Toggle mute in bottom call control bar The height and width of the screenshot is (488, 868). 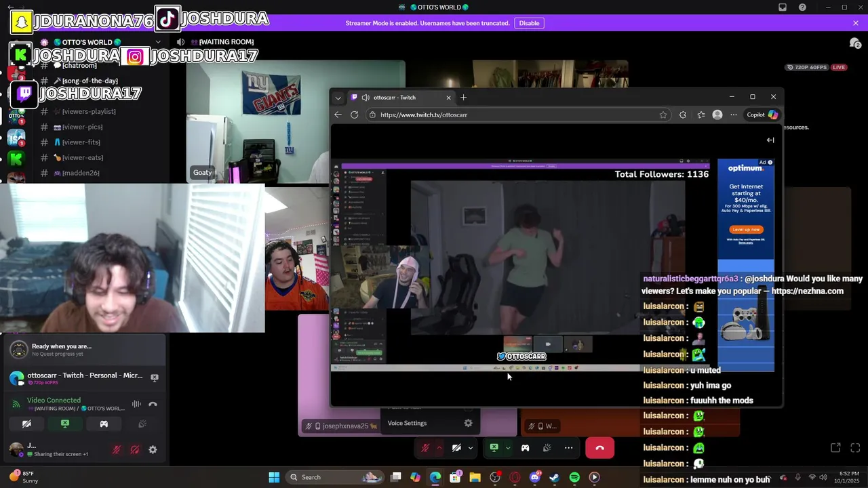425,448
